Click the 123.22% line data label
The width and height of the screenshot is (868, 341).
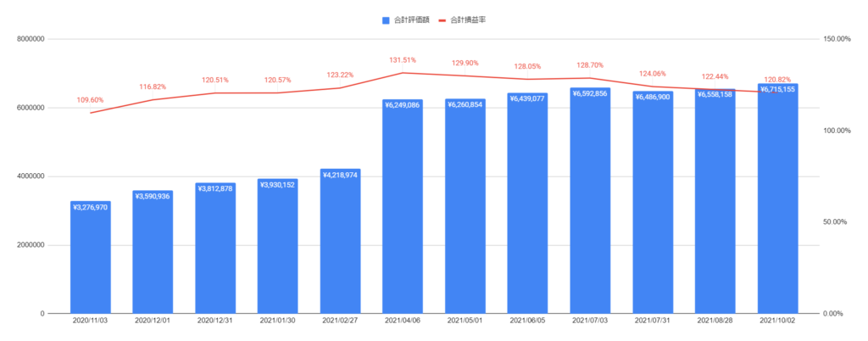[x=341, y=75]
